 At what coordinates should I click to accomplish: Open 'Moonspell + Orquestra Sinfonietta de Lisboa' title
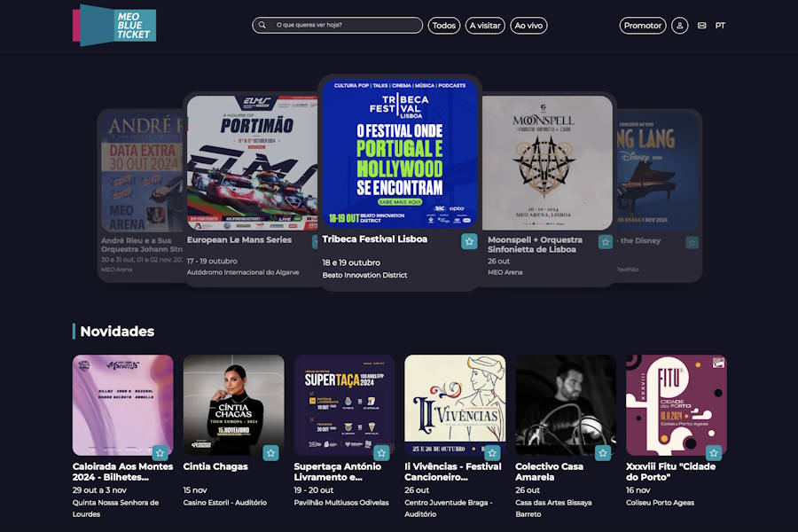[535, 245]
